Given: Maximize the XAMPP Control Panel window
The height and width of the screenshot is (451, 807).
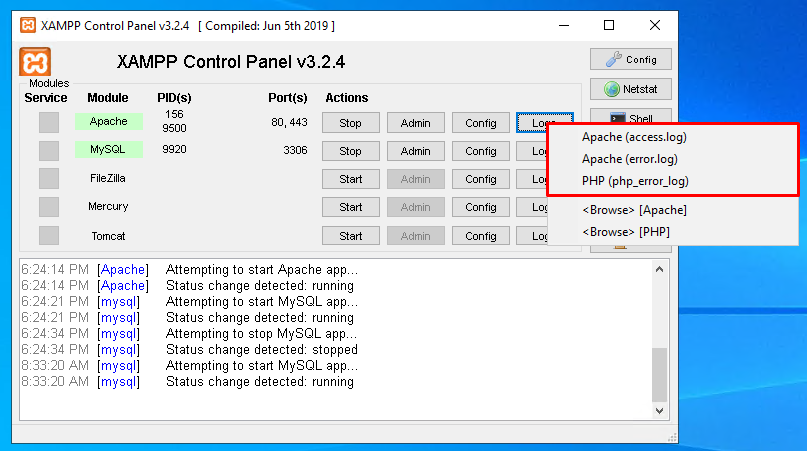Looking at the screenshot, I should pos(609,25).
